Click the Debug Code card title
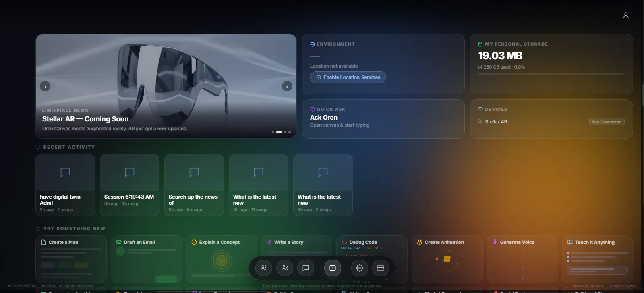 tap(363, 242)
